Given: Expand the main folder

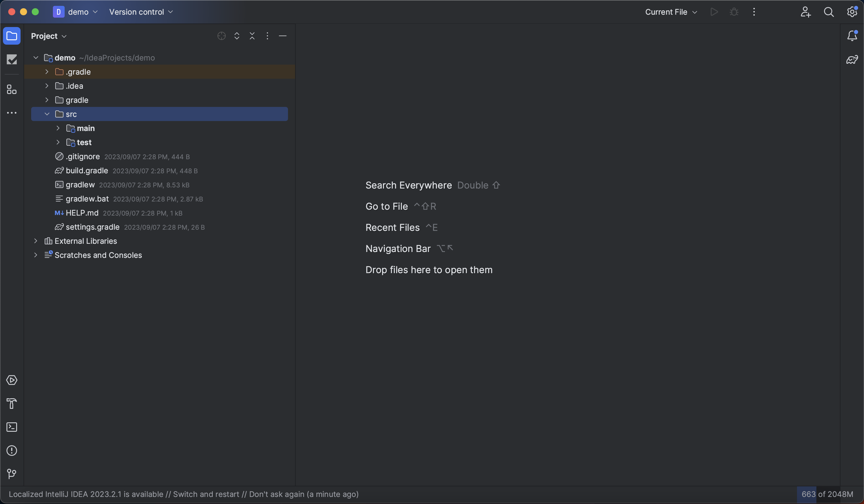Looking at the screenshot, I should [x=58, y=128].
